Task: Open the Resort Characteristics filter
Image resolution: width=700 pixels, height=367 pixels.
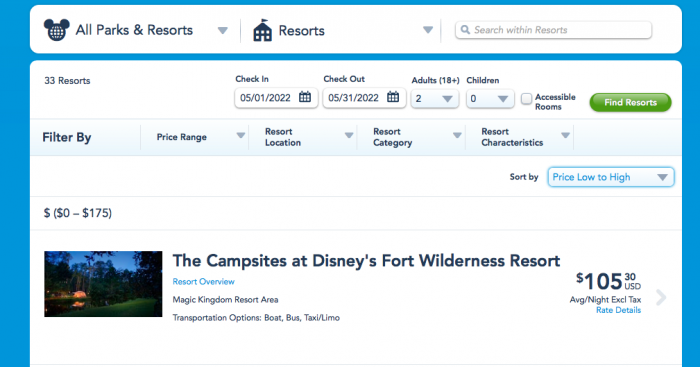Action: [x=519, y=137]
